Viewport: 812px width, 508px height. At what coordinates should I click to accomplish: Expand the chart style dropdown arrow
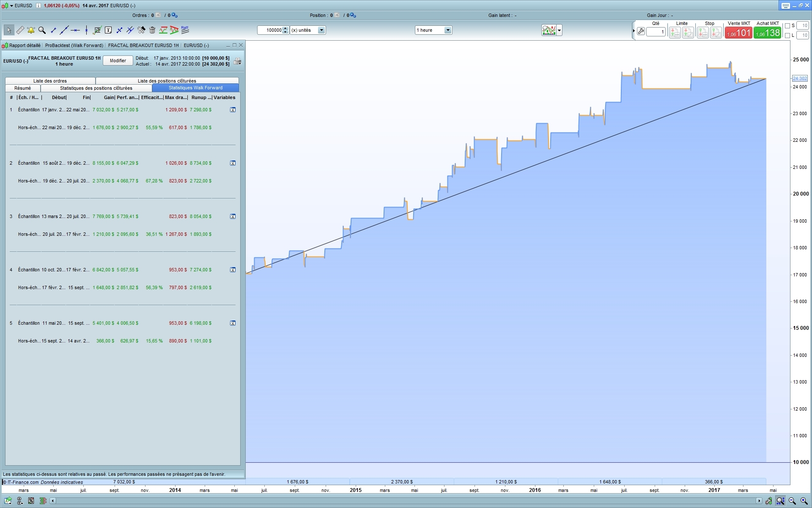click(560, 30)
